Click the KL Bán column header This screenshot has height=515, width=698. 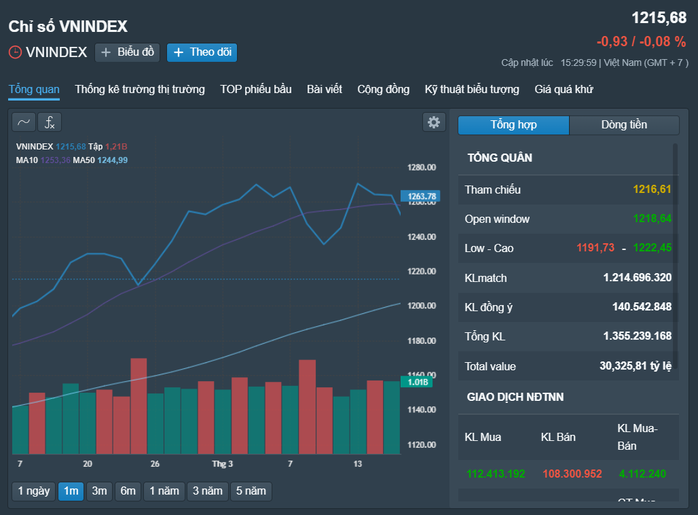click(558, 438)
